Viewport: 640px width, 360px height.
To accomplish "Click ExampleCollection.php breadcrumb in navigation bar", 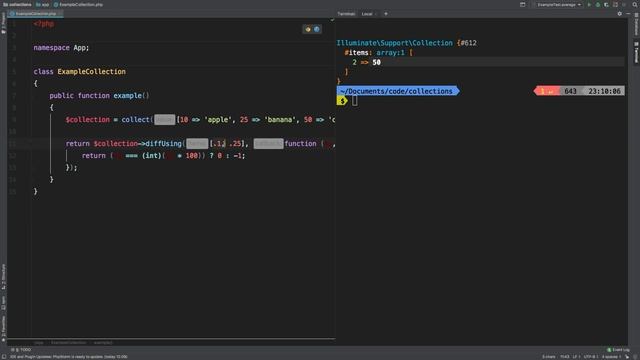I will [x=78, y=4].
